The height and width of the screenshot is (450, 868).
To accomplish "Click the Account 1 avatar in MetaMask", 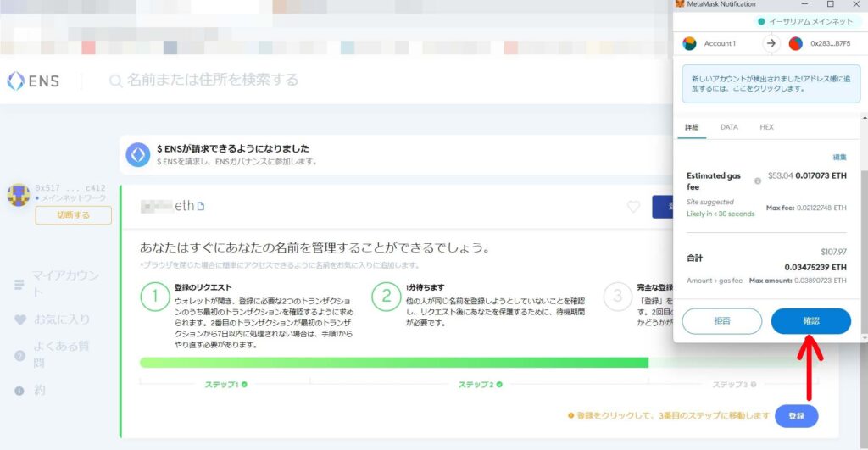I will 690,43.
